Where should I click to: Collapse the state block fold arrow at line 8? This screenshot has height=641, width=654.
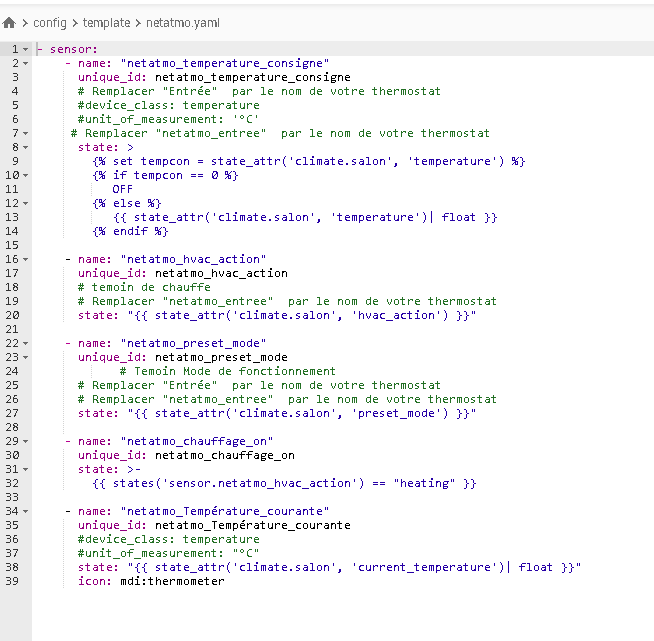[25, 147]
